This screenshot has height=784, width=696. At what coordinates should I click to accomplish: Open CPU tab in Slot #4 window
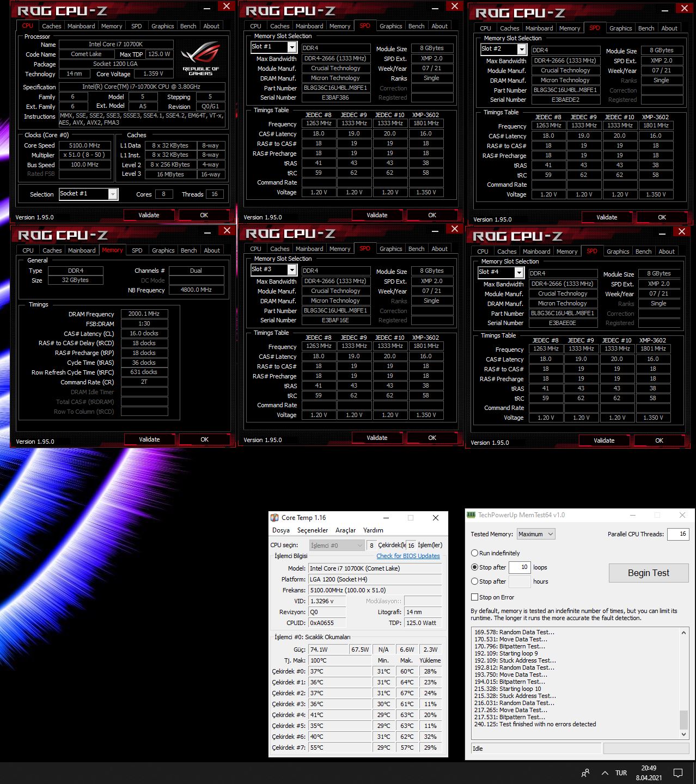pyautogui.click(x=483, y=252)
